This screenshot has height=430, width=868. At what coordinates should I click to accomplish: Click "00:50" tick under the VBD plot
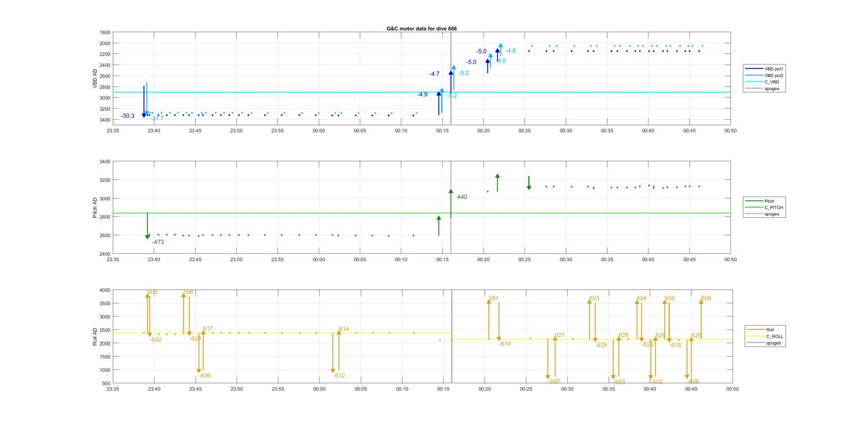pyautogui.click(x=730, y=131)
